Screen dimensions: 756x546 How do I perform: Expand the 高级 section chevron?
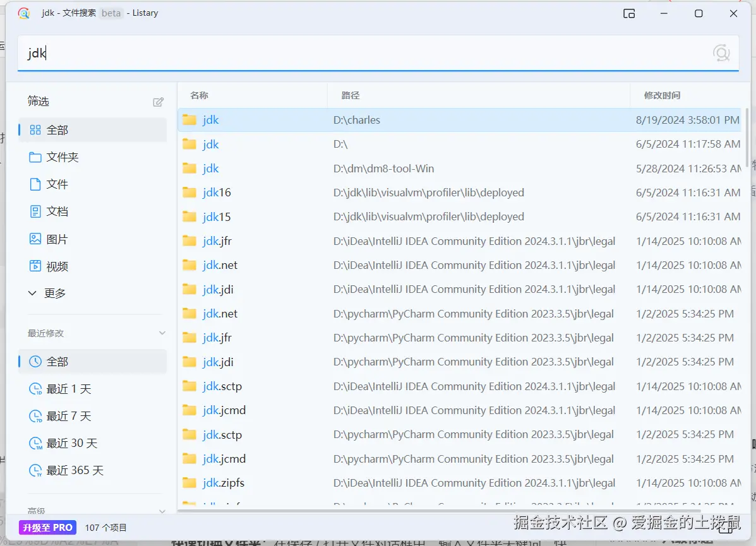coord(162,511)
